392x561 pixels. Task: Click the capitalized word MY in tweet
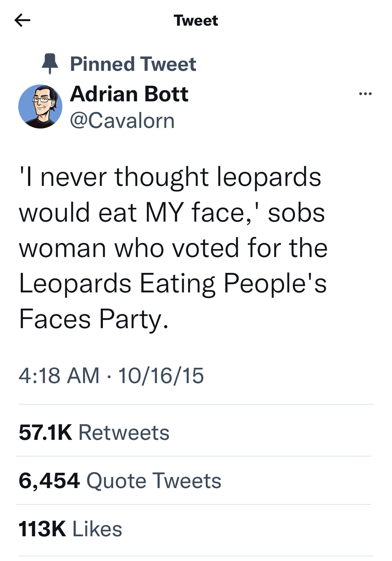(x=164, y=213)
